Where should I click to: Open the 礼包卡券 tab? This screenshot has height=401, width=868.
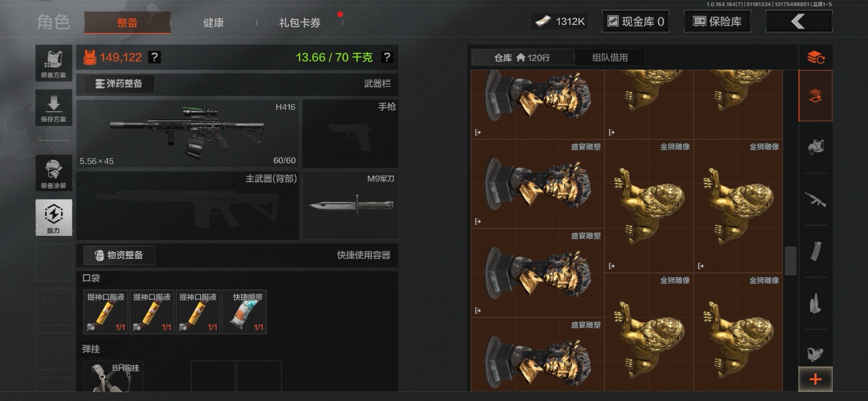point(300,23)
